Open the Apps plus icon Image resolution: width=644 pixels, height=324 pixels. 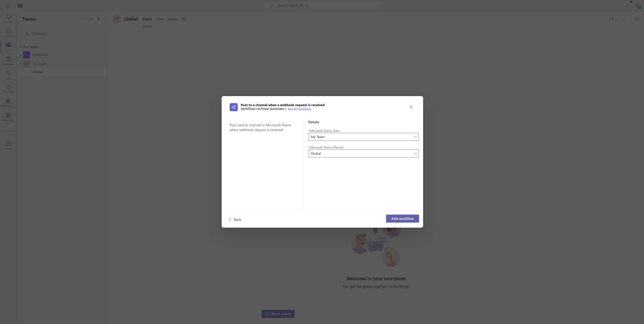[x=8, y=144]
